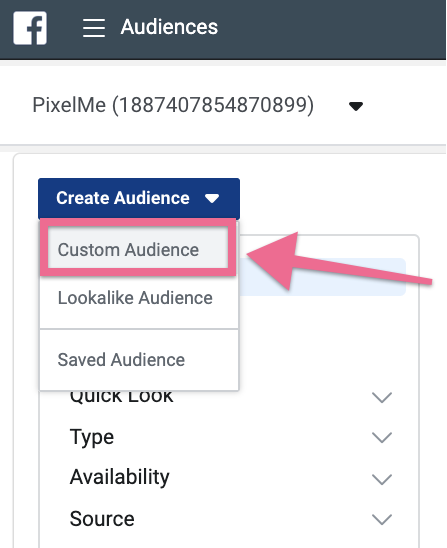Click the white caret on Create Audience
447x548 pixels.
212,199
